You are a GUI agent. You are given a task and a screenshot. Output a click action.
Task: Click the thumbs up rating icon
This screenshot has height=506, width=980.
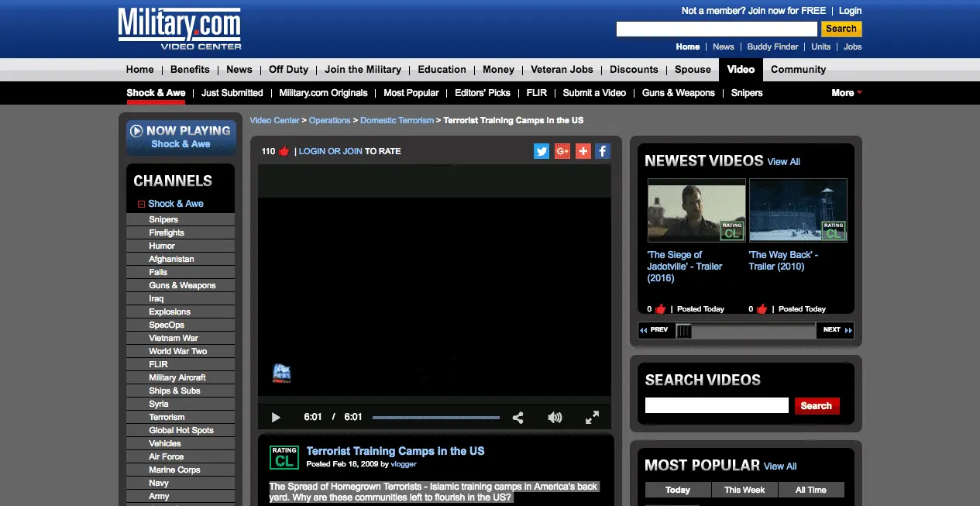(284, 151)
